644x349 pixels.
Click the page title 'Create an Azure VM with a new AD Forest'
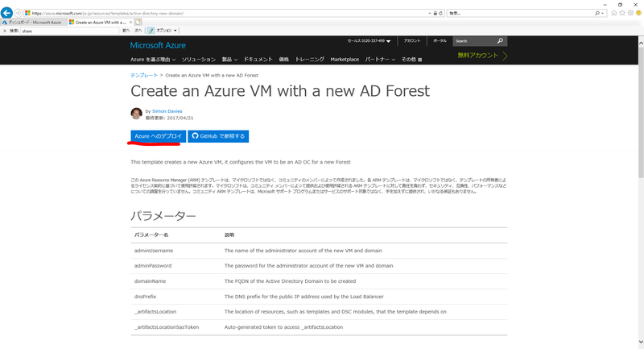pyautogui.click(x=280, y=91)
